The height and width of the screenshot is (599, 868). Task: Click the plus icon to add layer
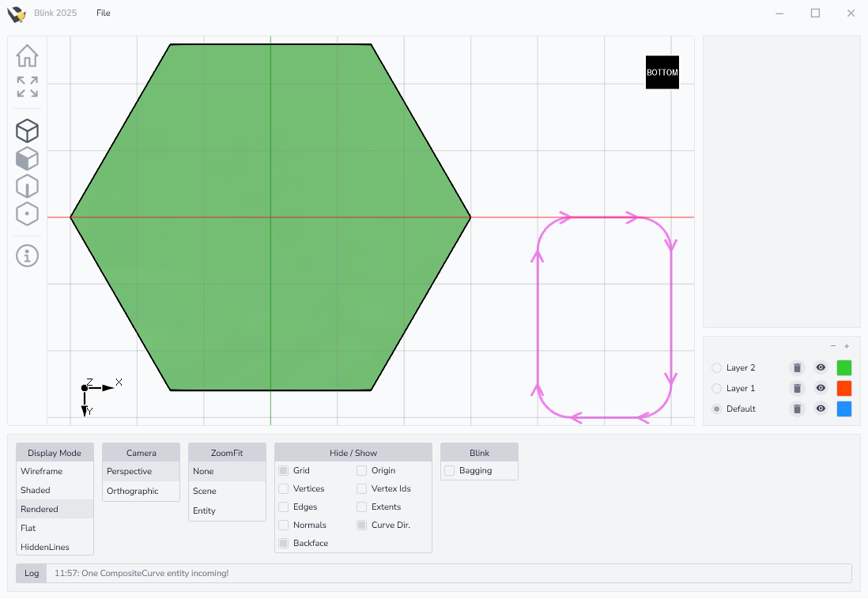(847, 346)
